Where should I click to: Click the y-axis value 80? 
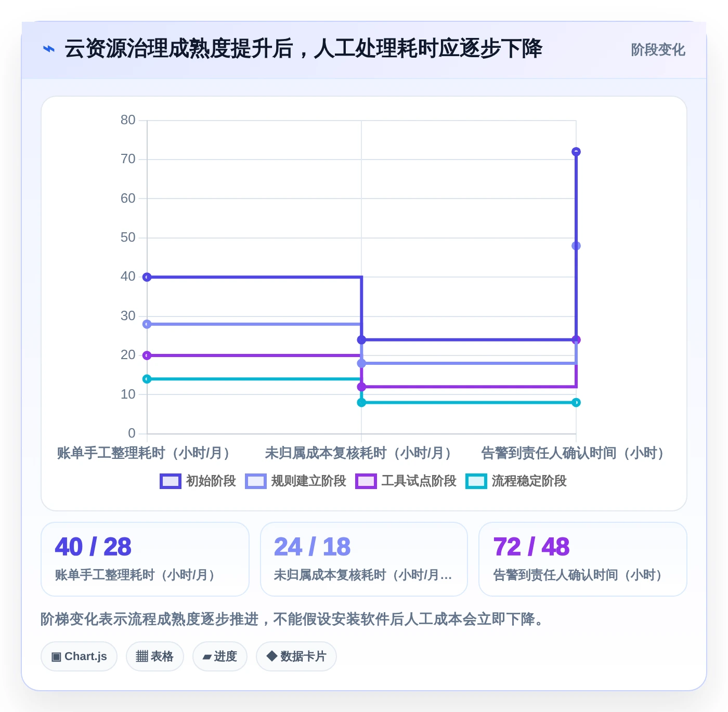tap(128, 120)
